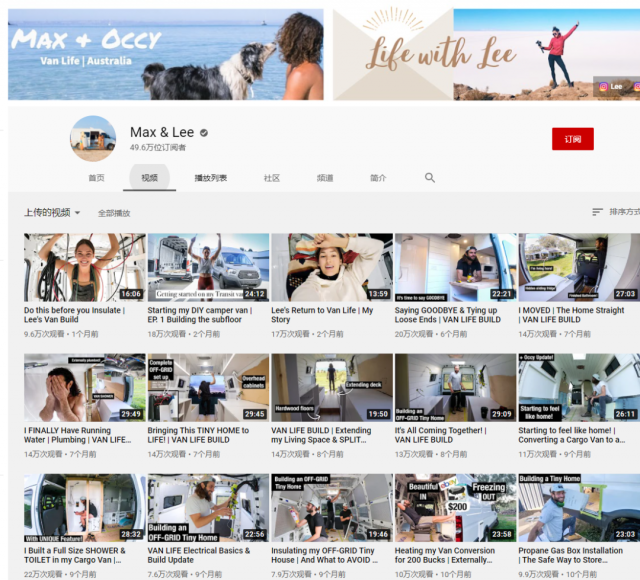Open thumbnail Bringing This TINY HOME to LIFE
640x580 pixels.
[x=208, y=388]
